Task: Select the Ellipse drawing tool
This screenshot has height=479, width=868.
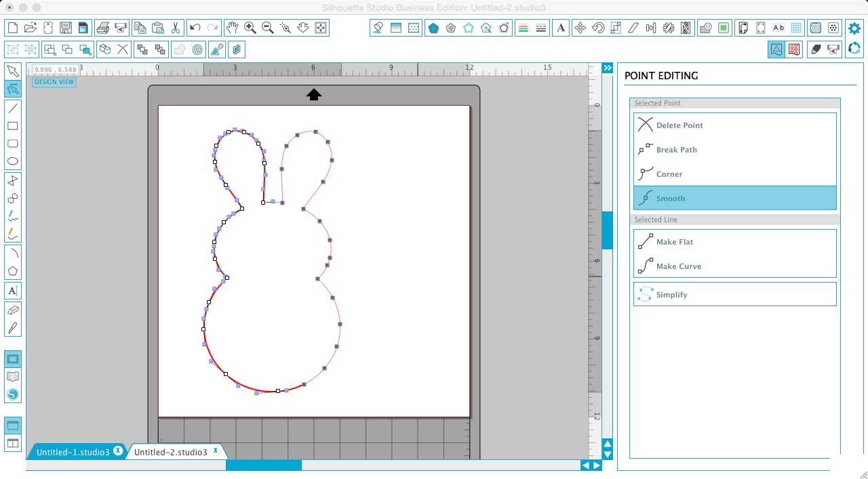Action: point(12,161)
